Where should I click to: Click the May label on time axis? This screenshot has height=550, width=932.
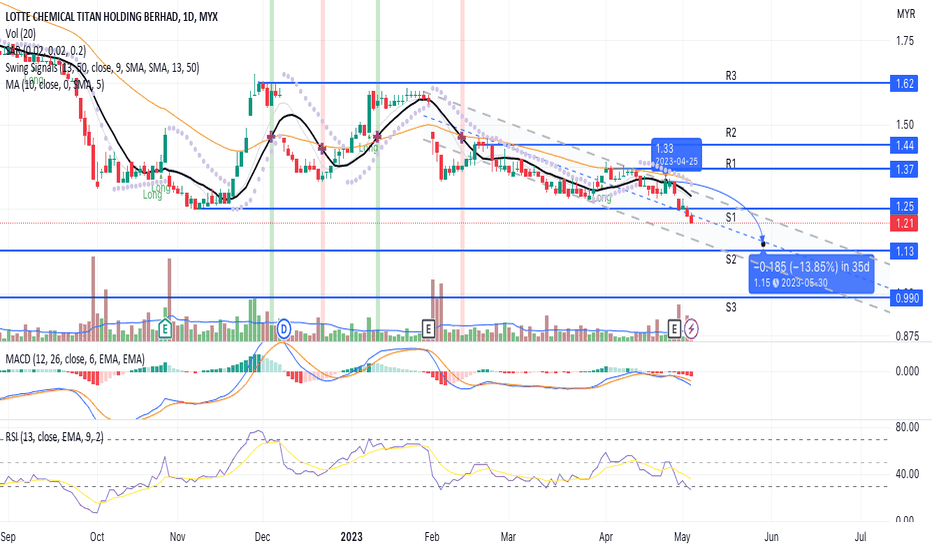[682, 536]
